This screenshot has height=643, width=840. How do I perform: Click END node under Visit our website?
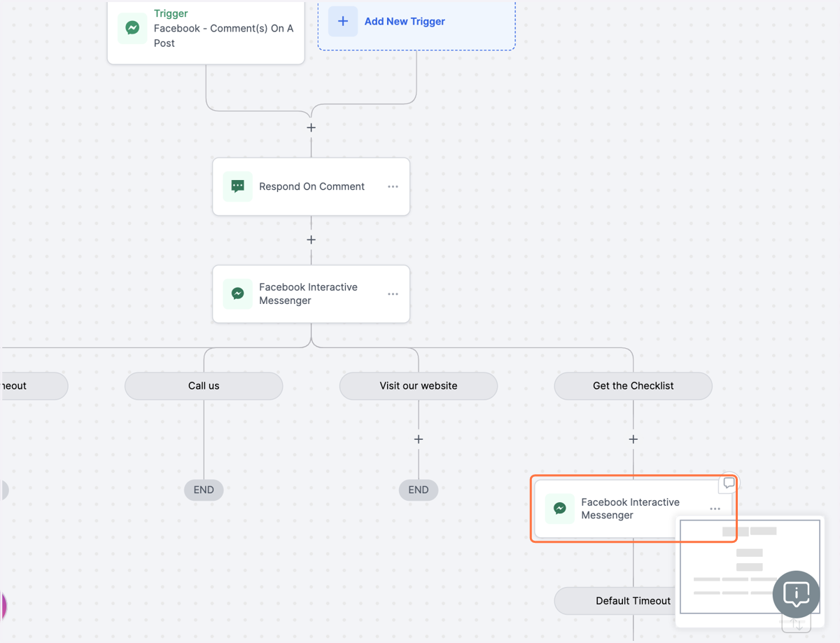pos(419,490)
